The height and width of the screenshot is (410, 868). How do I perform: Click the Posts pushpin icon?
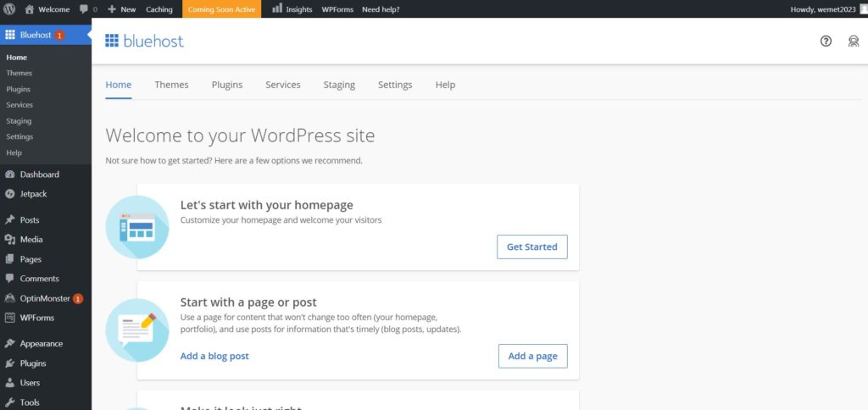point(9,219)
